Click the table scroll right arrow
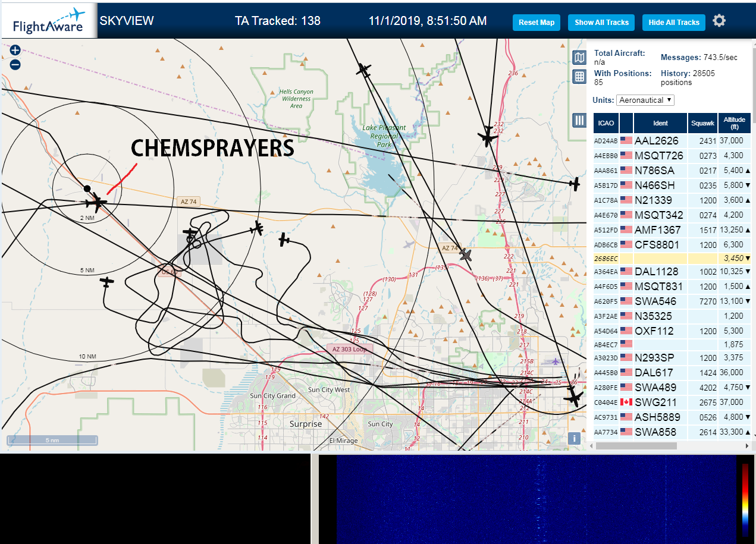 point(747,445)
